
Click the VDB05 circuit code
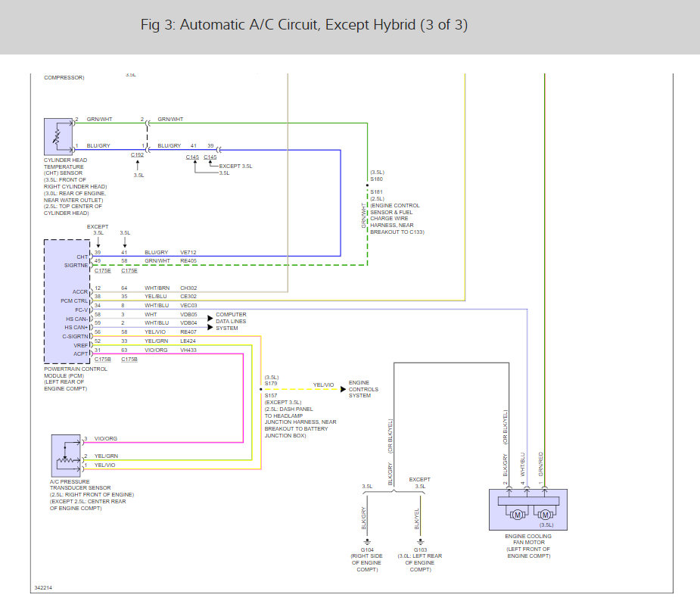[188, 314]
